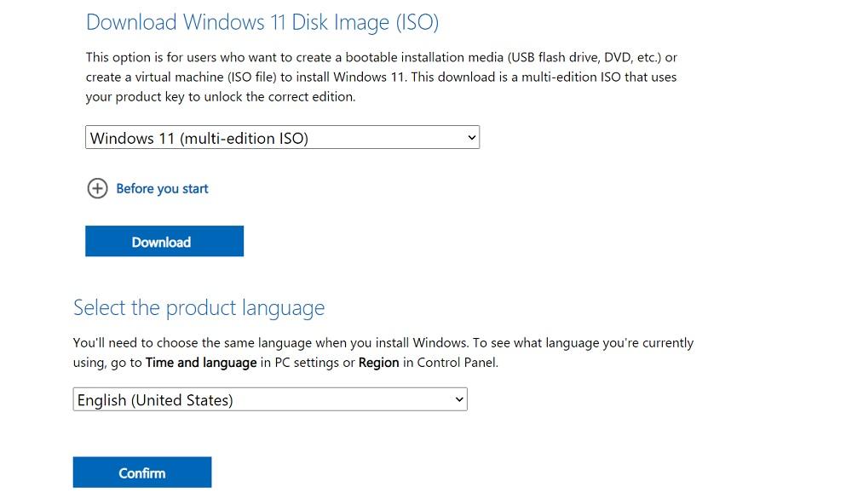Screen dimensions: 852x504
Task: Click the bootable installation media phrase
Action: 413,58
